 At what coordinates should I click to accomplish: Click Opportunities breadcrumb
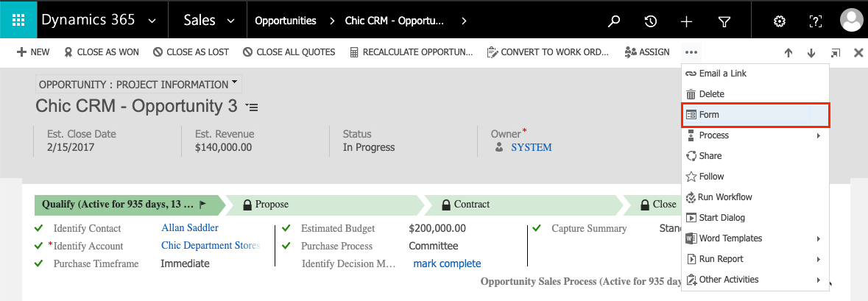[x=286, y=21]
